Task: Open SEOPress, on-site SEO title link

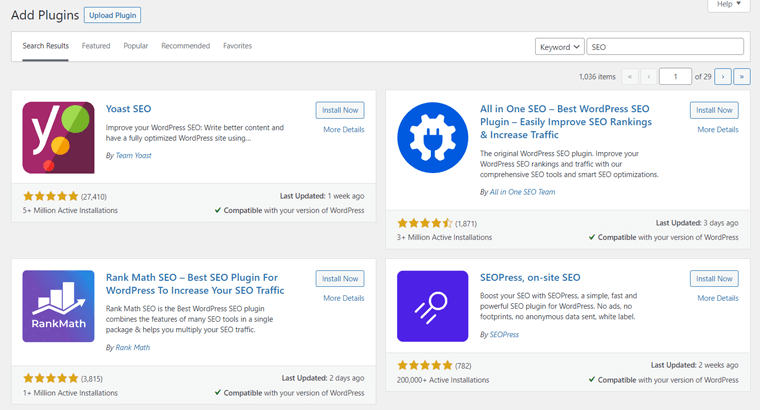Action: pyautogui.click(x=530, y=278)
